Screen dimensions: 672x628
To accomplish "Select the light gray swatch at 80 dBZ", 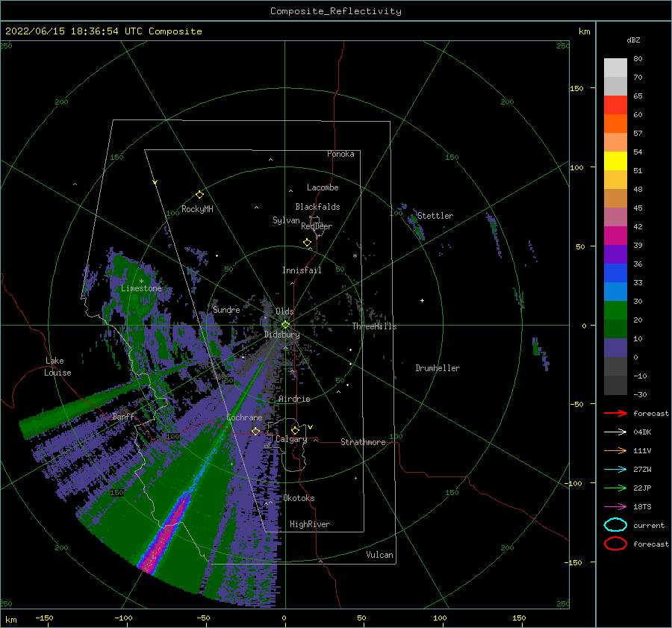I will [615, 68].
